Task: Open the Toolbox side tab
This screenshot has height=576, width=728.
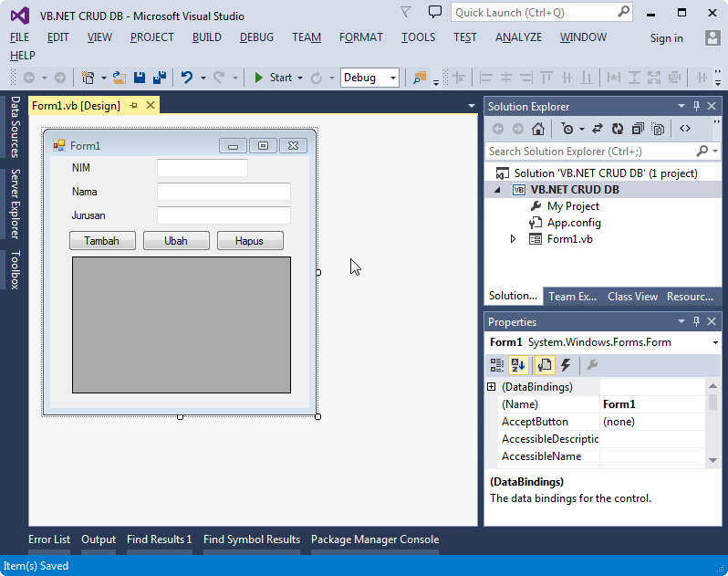Action: pyautogui.click(x=16, y=270)
